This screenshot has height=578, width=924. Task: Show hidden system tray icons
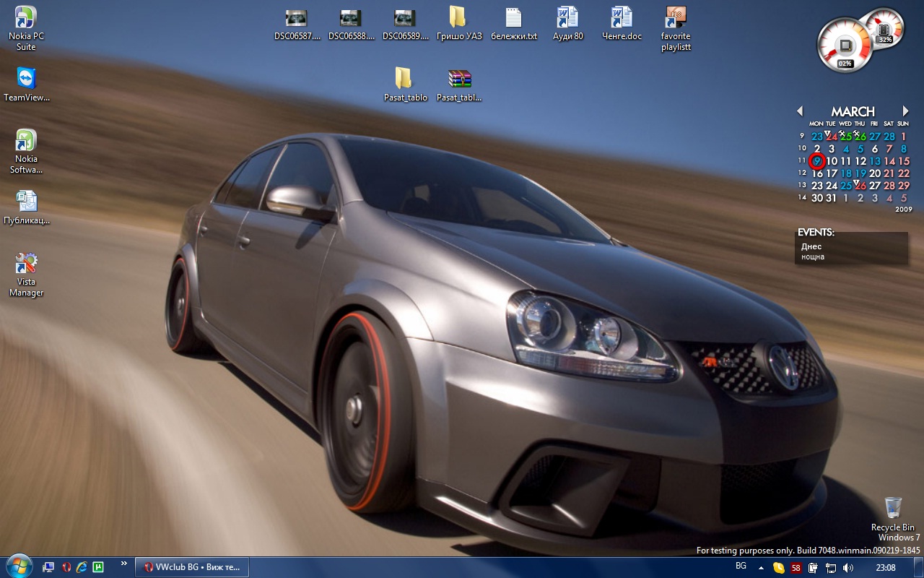point(761,568)
